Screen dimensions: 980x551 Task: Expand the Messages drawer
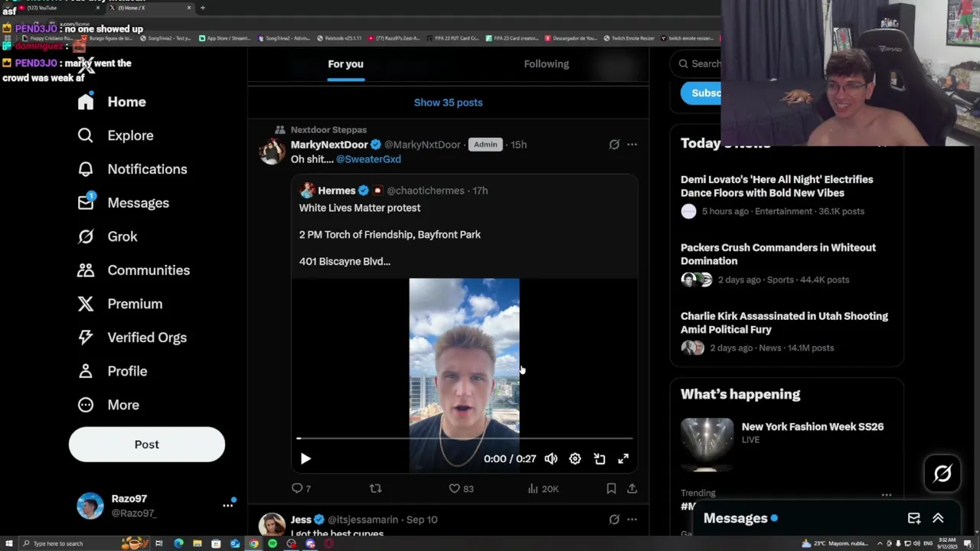point(938,519)
